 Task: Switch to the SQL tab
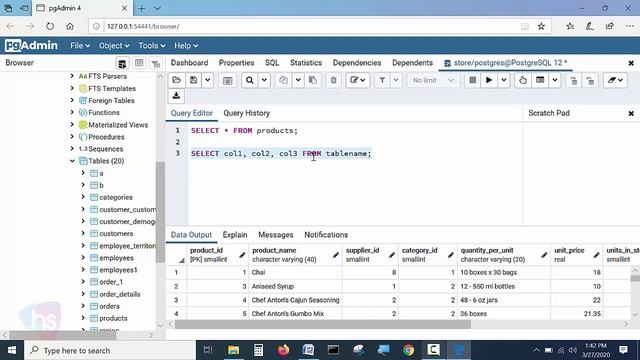(272, 63)
